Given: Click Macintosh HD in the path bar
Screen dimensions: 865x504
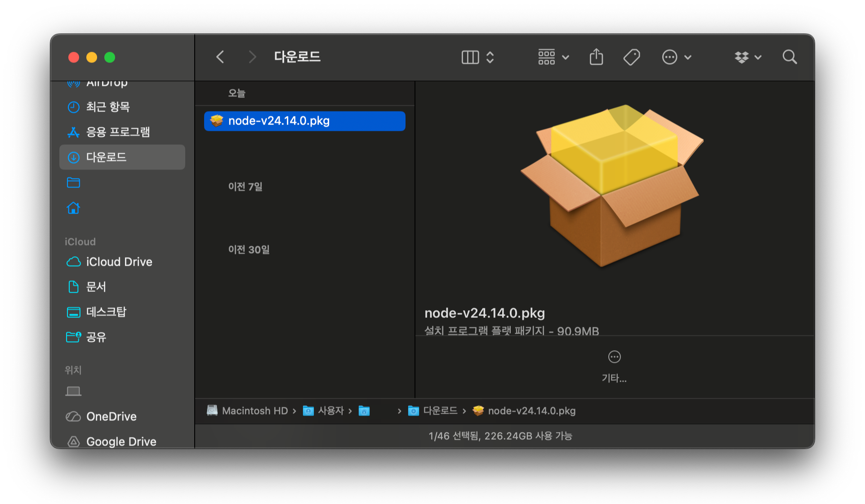Looking at the screenshot, I should 254,411.
